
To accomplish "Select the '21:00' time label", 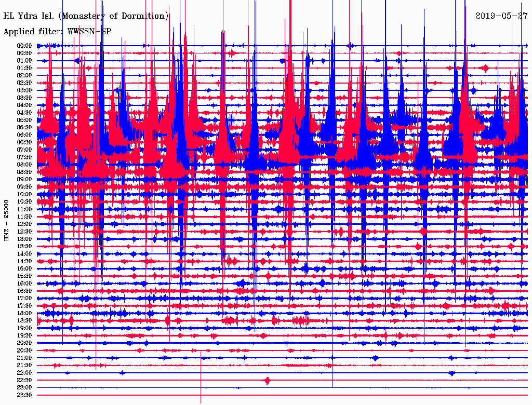I will (x=24, y=358).
